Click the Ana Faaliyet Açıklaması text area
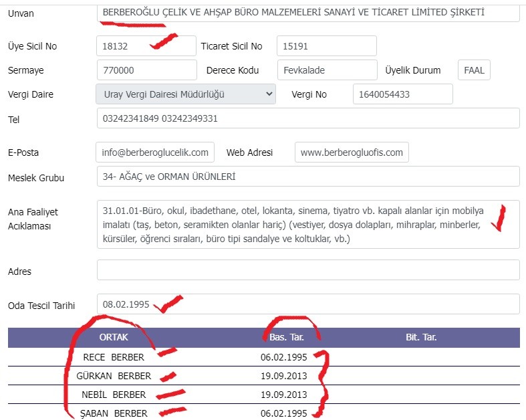This screenshot has width=526, height=420. (308, 225)
